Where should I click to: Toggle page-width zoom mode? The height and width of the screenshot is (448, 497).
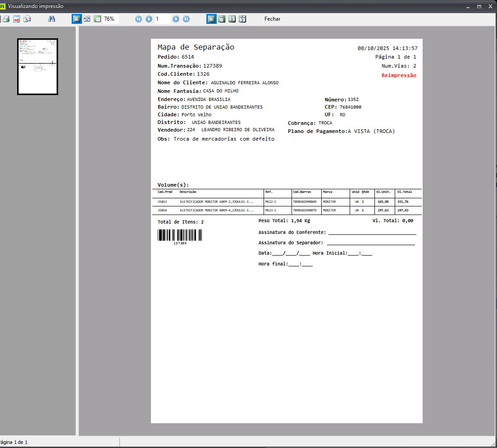pos(87,19)
